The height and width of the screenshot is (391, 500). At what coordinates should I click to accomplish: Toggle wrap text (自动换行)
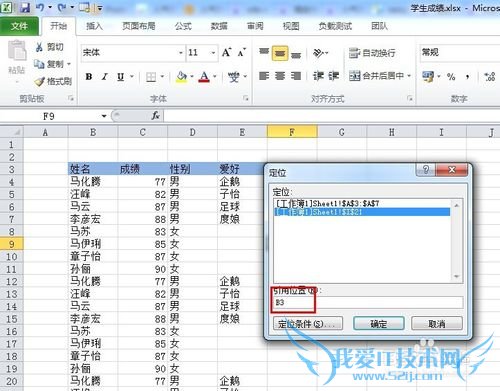pos(372,53)
